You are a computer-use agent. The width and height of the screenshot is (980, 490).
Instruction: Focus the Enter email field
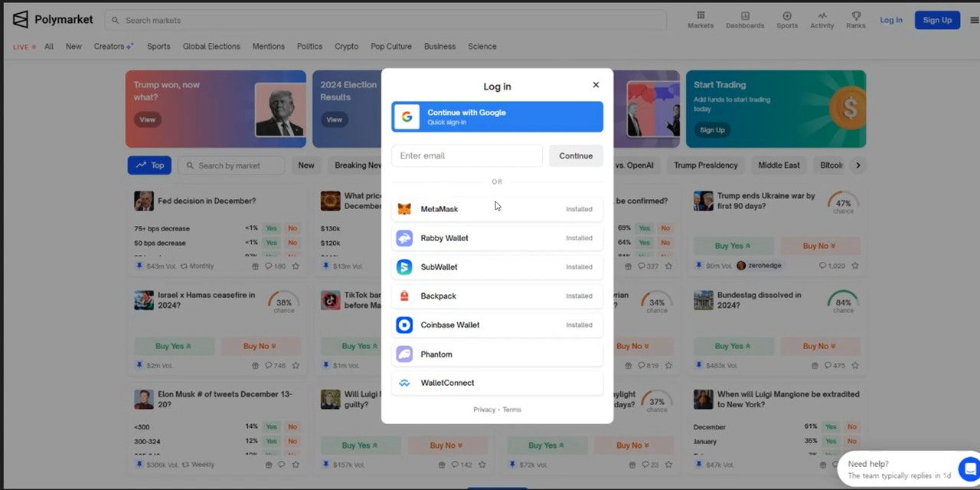[x=467, y=155]
